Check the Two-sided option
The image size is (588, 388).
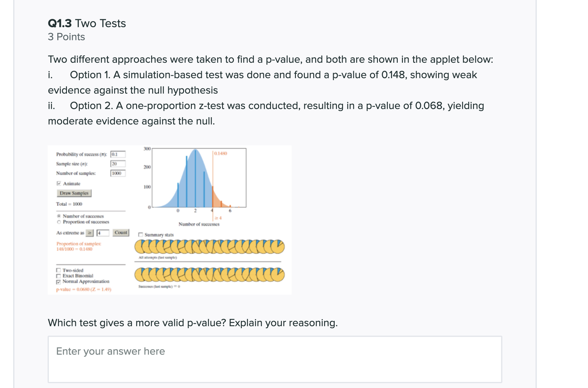point(58,270)
